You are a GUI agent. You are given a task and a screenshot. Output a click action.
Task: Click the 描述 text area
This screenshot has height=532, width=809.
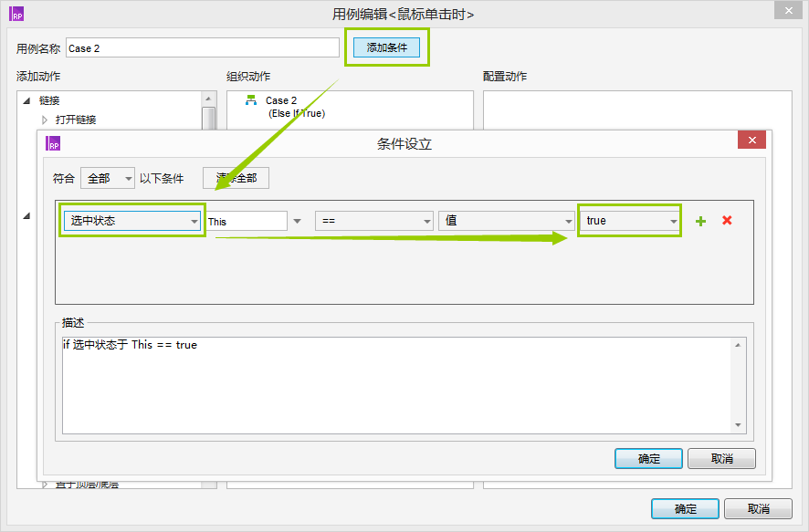click(404, 385)
